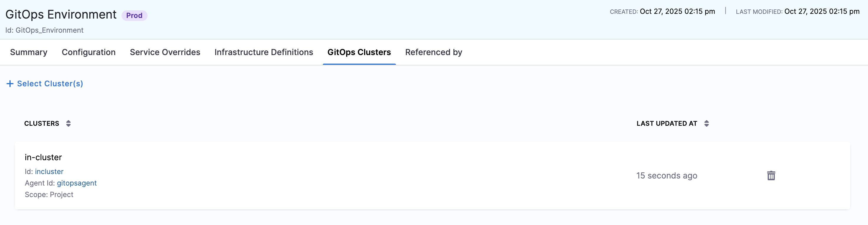Open the Service Overrides tab
The image size is (868, 225).
[165, 52]
